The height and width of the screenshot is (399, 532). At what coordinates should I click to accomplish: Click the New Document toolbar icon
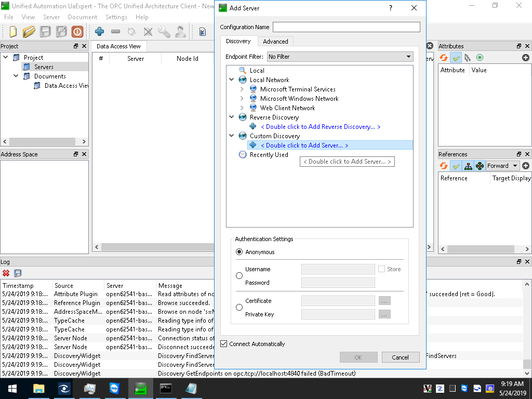(13, 32)
